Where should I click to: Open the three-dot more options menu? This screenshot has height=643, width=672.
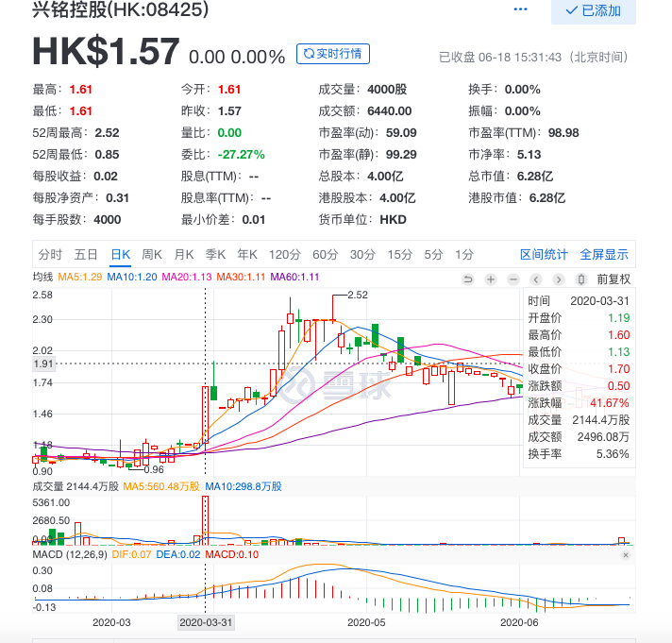(x=520, y=9)
